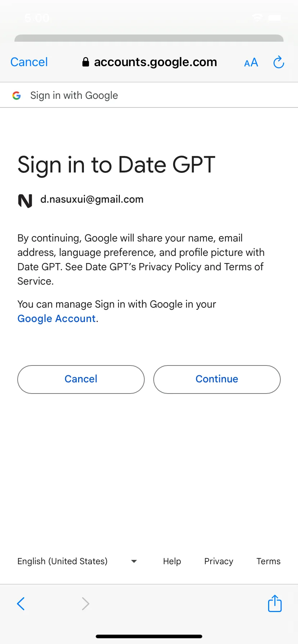298x644 pixels.
Task: Tap the Cancel pill button
Action: tap(81, 379)
